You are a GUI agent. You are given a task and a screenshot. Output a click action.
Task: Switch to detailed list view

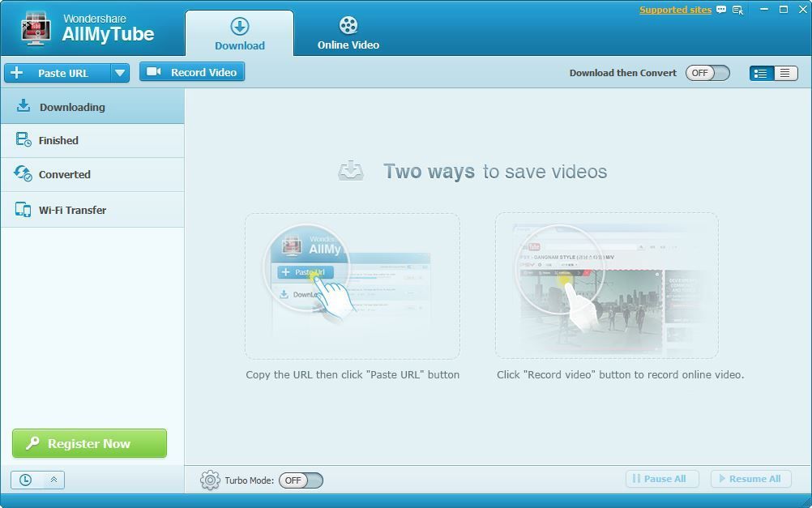coord(761,74)
